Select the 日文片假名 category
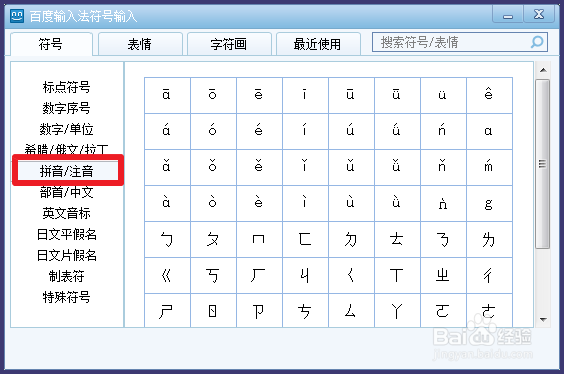 click(67, 255)
